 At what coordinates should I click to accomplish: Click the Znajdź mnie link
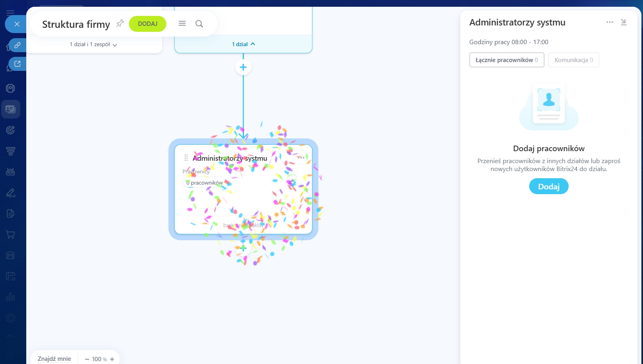click(x=54, y=359)
